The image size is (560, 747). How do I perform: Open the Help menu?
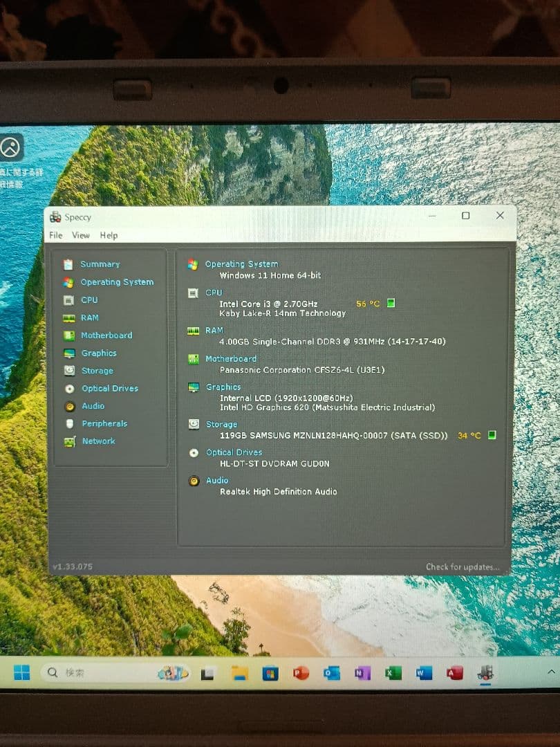[109, 235]
